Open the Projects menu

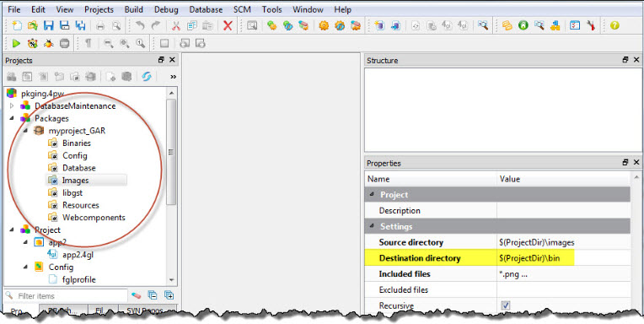(99, 9)
